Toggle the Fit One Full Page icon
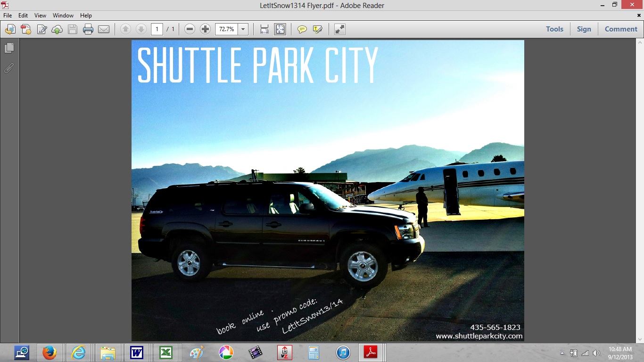 [x=280, y=29]
